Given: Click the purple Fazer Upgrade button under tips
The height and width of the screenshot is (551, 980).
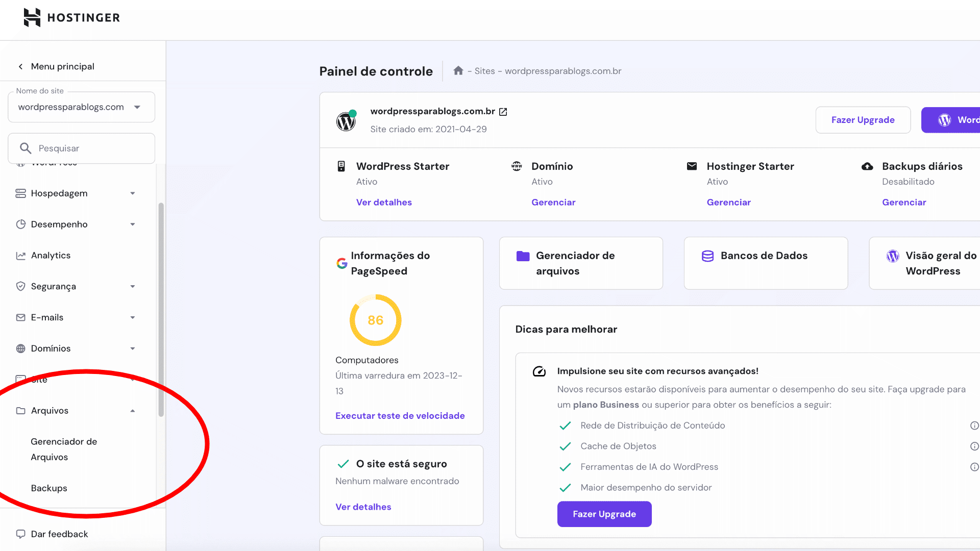Looking at the screenshot, I should (x=604, y=514).
